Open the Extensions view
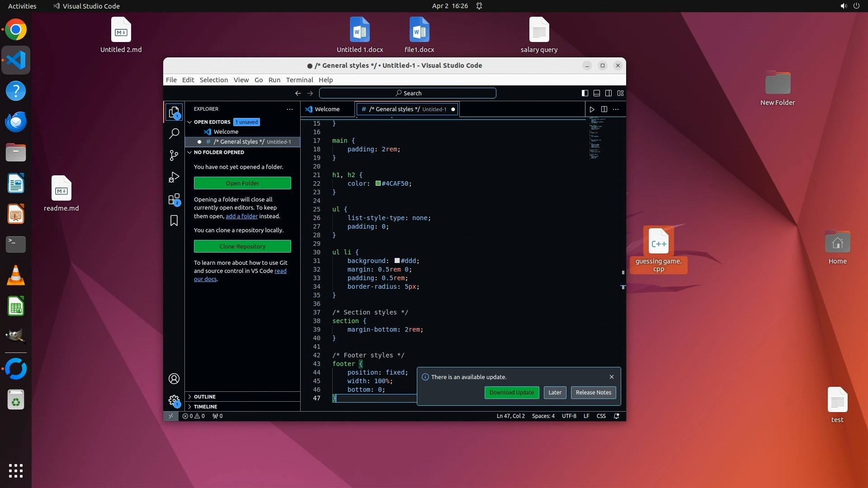Screen dimensions: 868x488 [x=174, y=199]
